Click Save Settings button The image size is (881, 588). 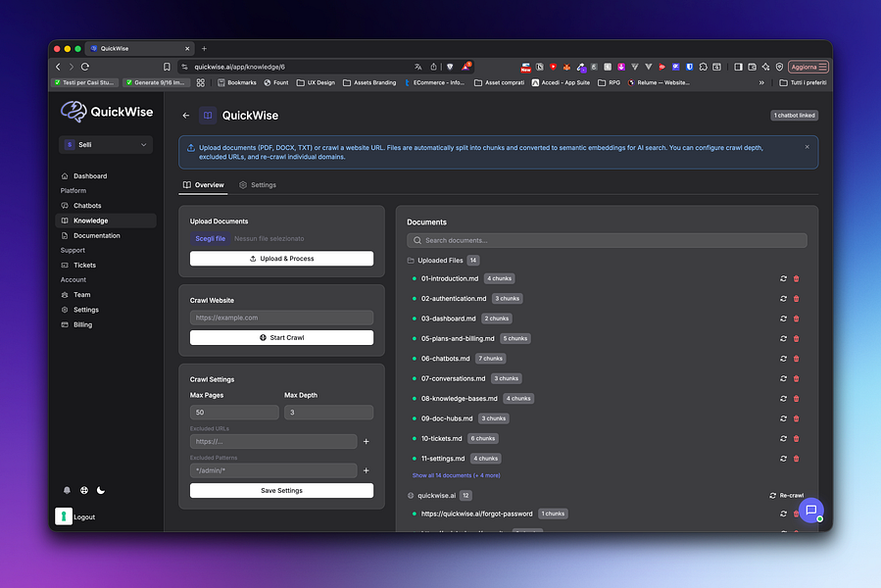point(281,491)
